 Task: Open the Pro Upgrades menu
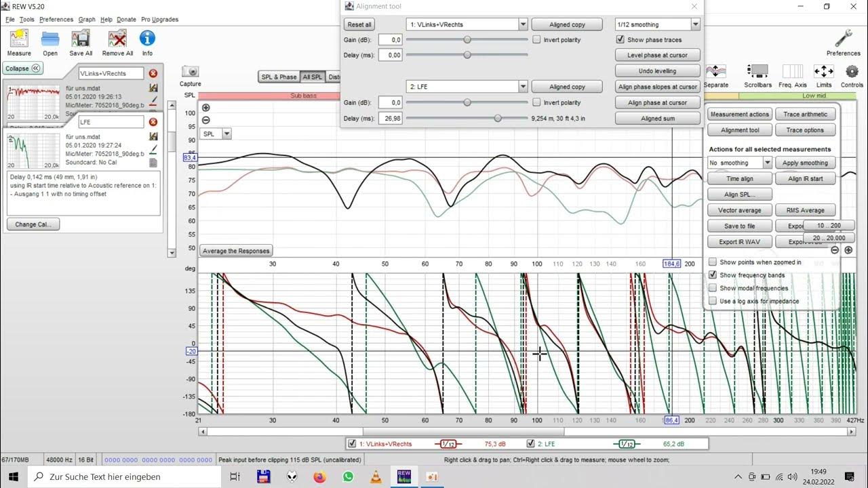(159, 20)
